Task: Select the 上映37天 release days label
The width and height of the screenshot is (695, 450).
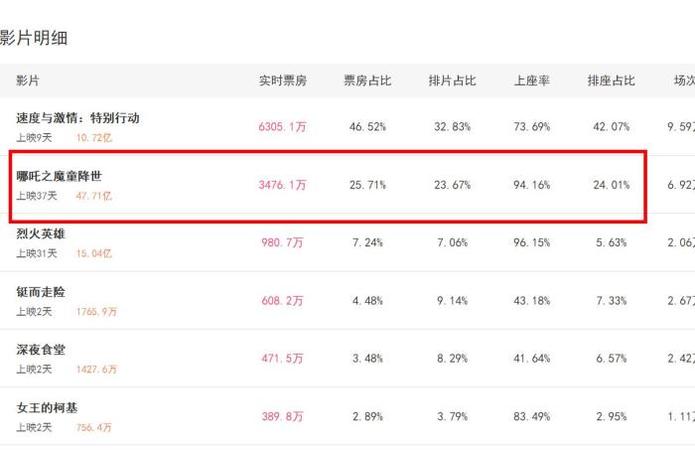Action: [x=37, y=196]
